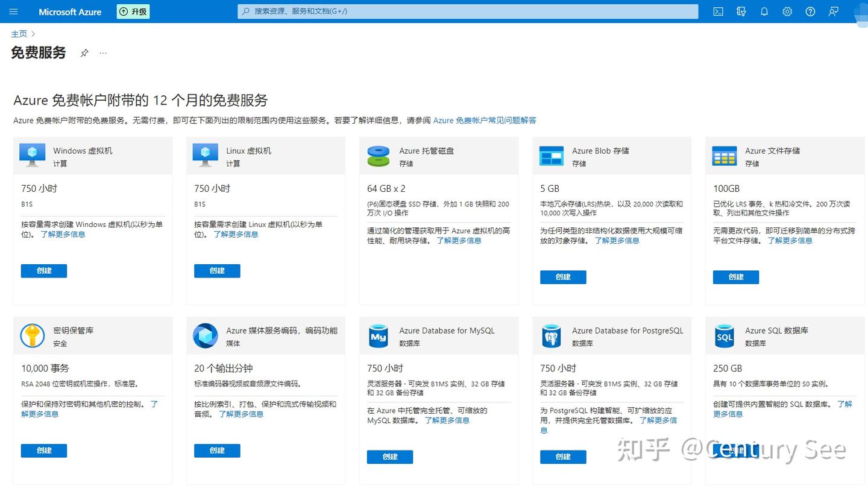Select the Azure 文件存储 icon
Screen dimensions: 868x488
click(725, 156)
